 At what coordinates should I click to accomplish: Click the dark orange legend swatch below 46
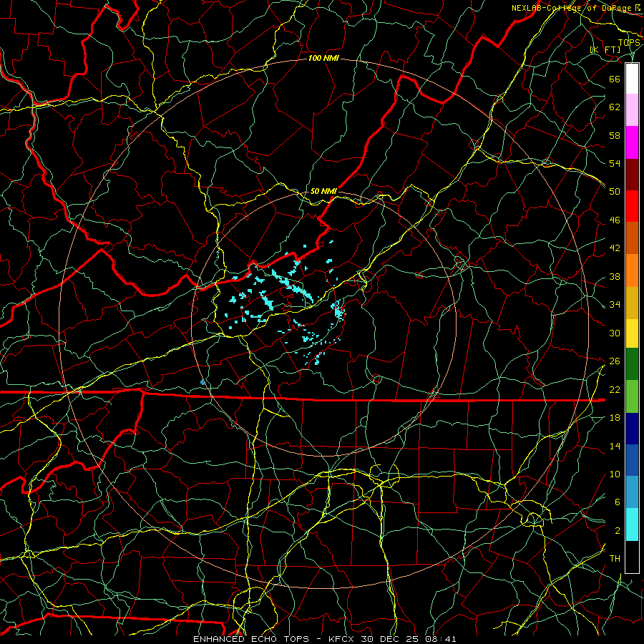pyautogui.click(x=632, y=238)
